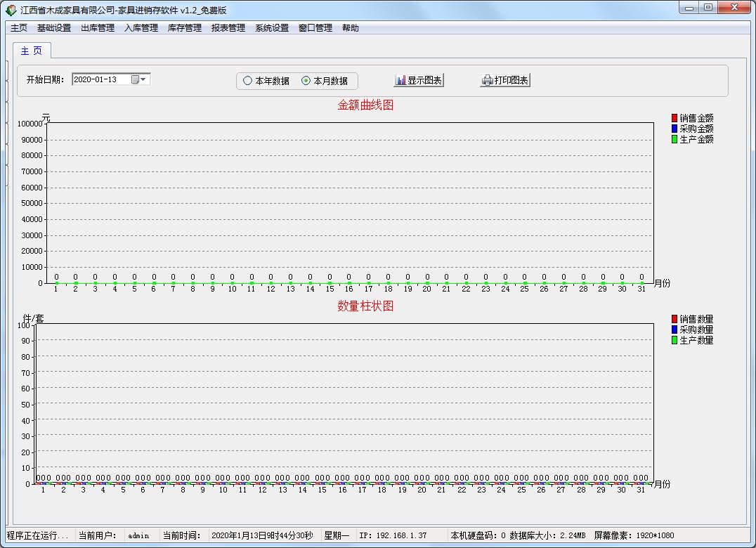Open the 主页 menu

tap(19, 28)
